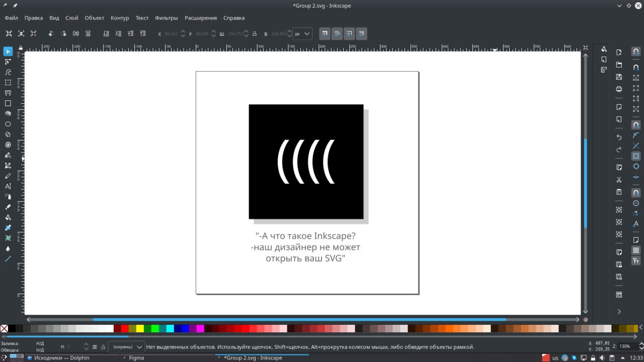Image resolution: width=644 pixels, height=362 pixels.
Task: Click Save document icon
Action: point(619,77)
